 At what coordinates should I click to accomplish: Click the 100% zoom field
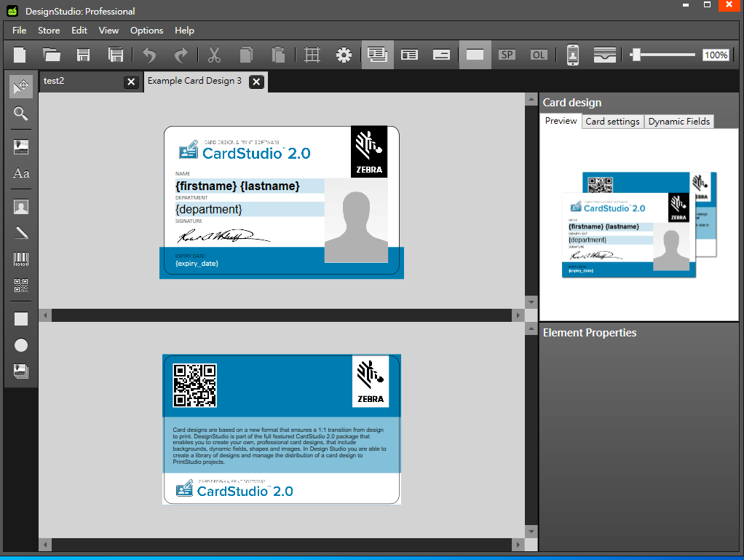click(716, 55)
